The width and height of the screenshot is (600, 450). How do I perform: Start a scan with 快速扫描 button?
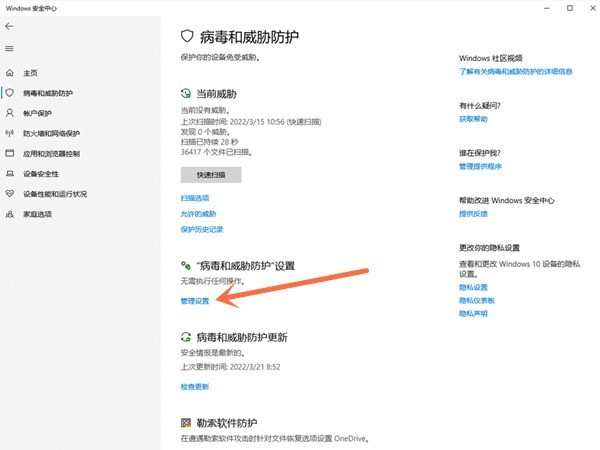pos(211,175)
